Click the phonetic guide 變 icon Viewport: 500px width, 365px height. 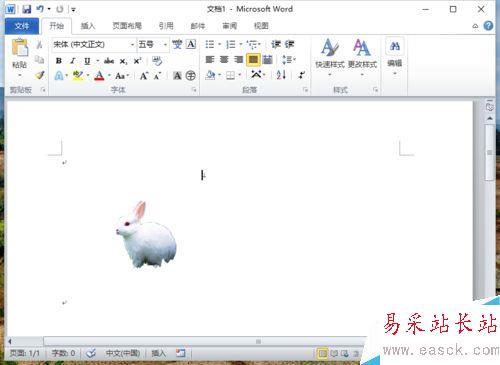point(177,44)
